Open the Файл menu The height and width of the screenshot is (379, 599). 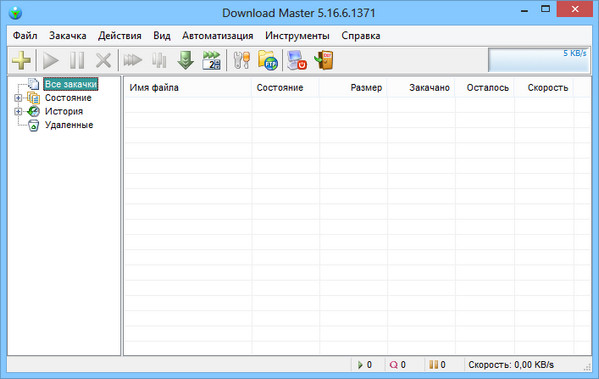click(x=25, y=36)
